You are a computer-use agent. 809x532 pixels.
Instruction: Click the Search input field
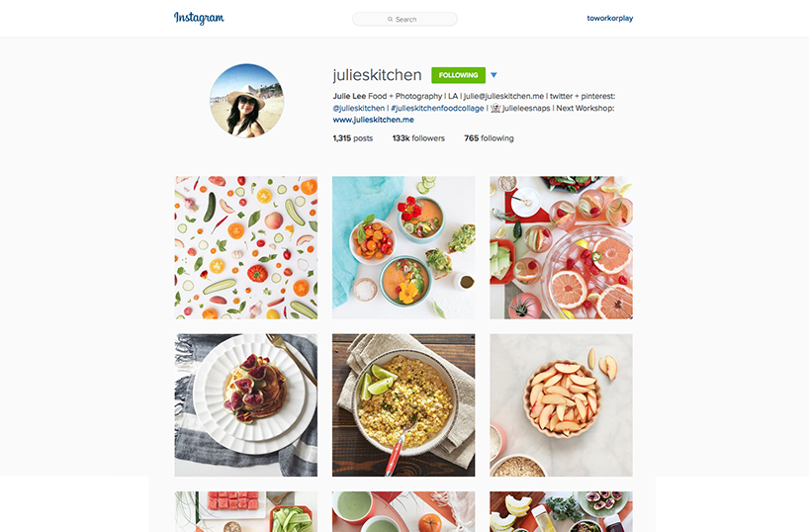point(404,19)
